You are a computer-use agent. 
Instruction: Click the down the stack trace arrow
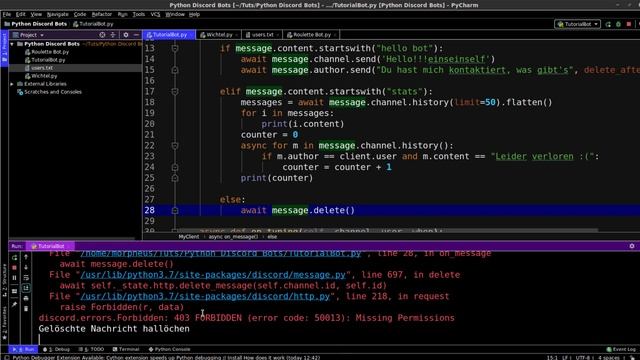pyautogui.click(x=26, y=267)
